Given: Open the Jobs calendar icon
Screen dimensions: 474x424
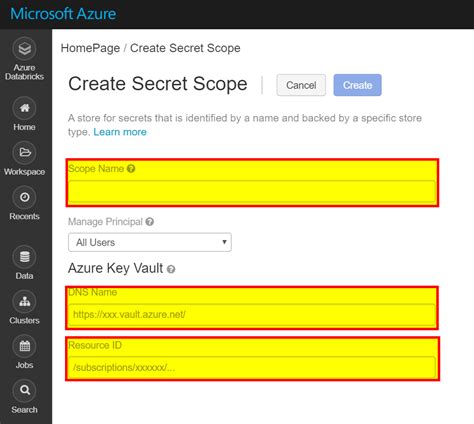Looking at the screenshot, I should click(24, 346).
